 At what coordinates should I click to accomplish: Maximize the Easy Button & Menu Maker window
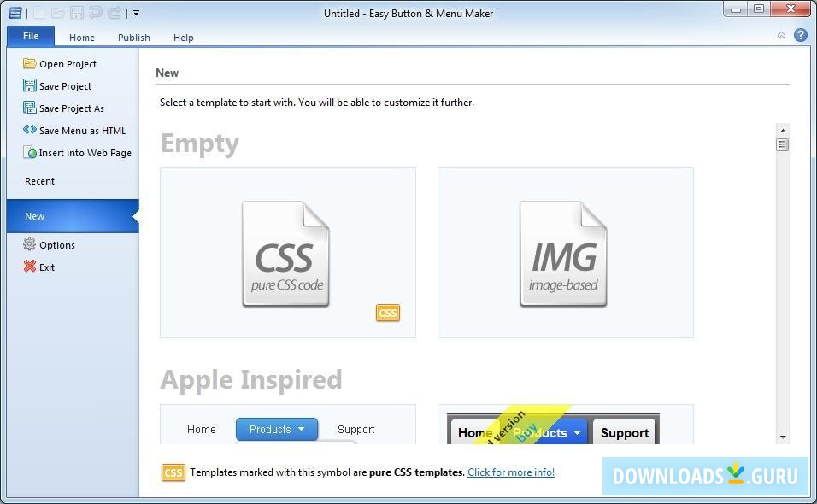click(x=759, y=9)
